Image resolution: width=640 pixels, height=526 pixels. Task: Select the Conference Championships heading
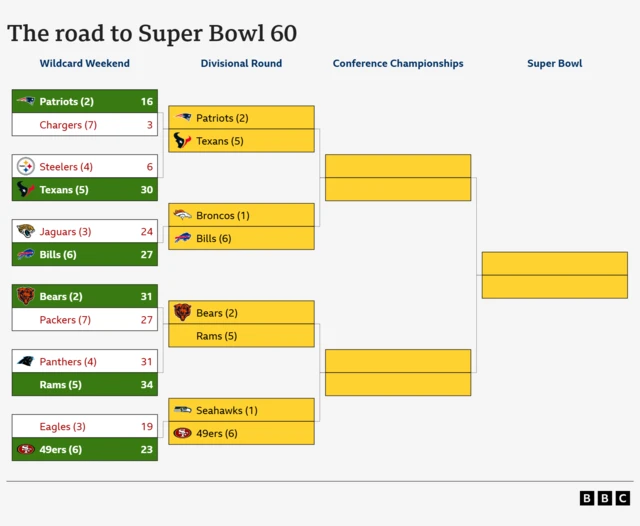pos(398,63)
